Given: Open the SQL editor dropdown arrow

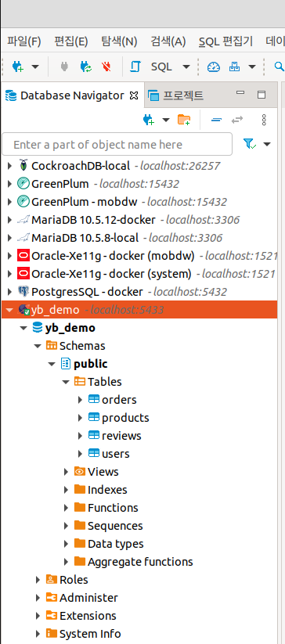Looking at the screenshot, I should click(x=186, y=67).
